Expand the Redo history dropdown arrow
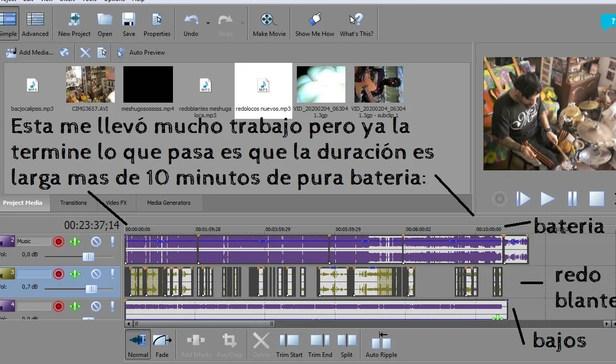Image resolution: width=616 pixels, height=364 pixels. coord(242,23)
